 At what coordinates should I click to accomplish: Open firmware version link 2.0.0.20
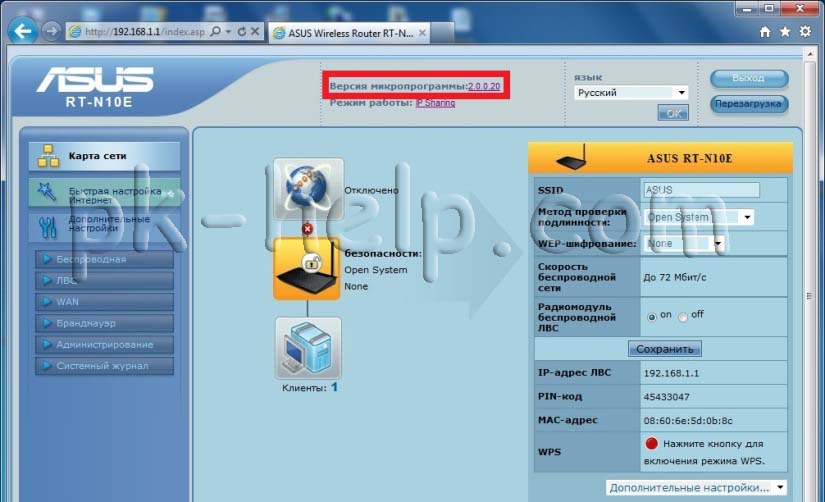tap(484, 86)
